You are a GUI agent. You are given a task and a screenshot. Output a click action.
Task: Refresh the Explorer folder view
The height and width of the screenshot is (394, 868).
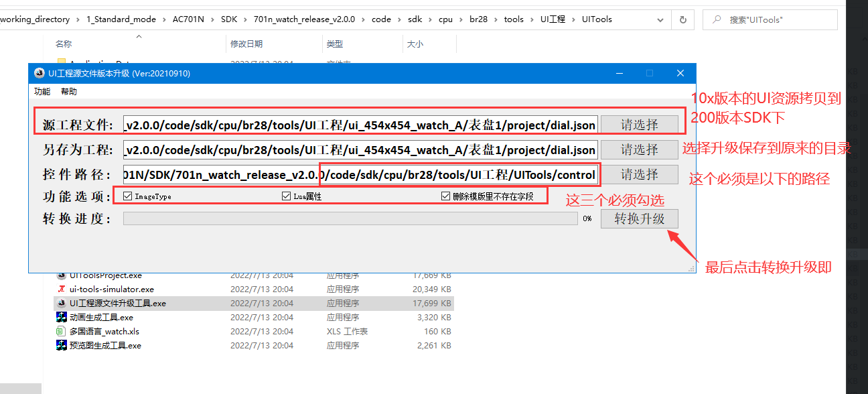(x=682, y=19)
